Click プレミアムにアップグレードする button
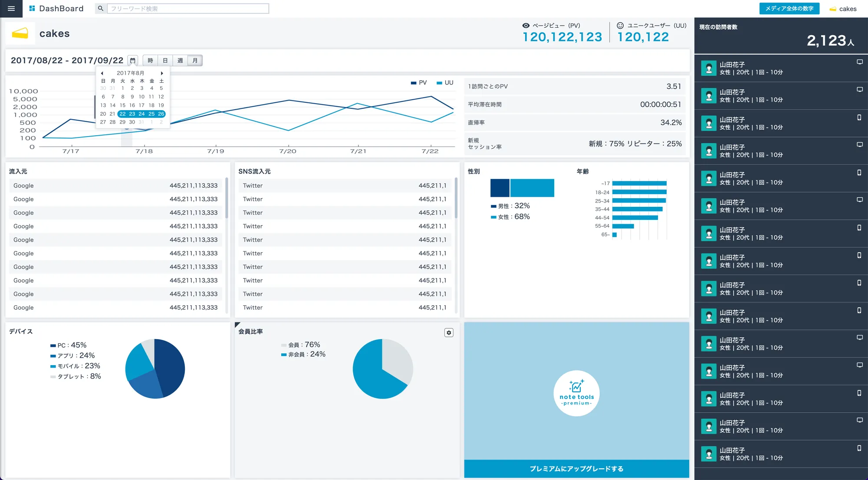868x480 pixels. (x=576, y=469)
